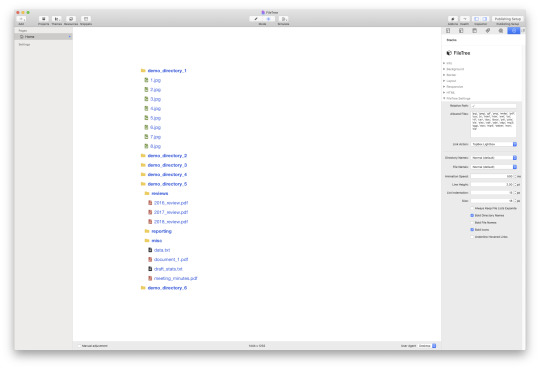540x369 pixels.
Task: Toggle the left Inspector pane button
Action: click(x=477, y=19)
